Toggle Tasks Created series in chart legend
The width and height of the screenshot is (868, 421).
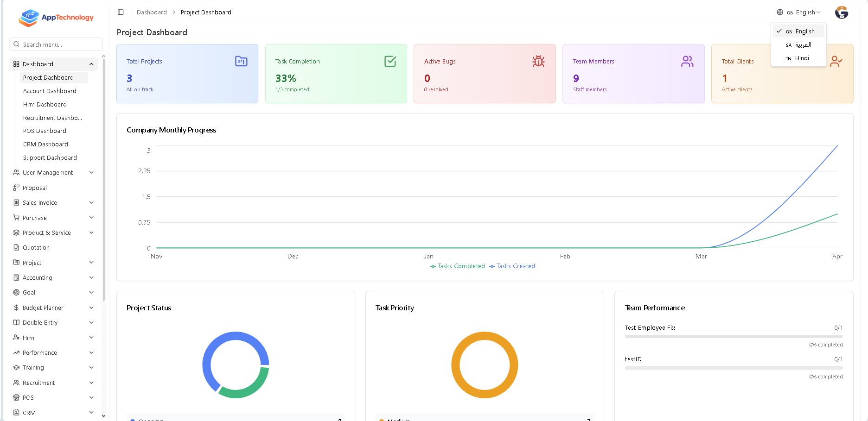pos(512,266)
